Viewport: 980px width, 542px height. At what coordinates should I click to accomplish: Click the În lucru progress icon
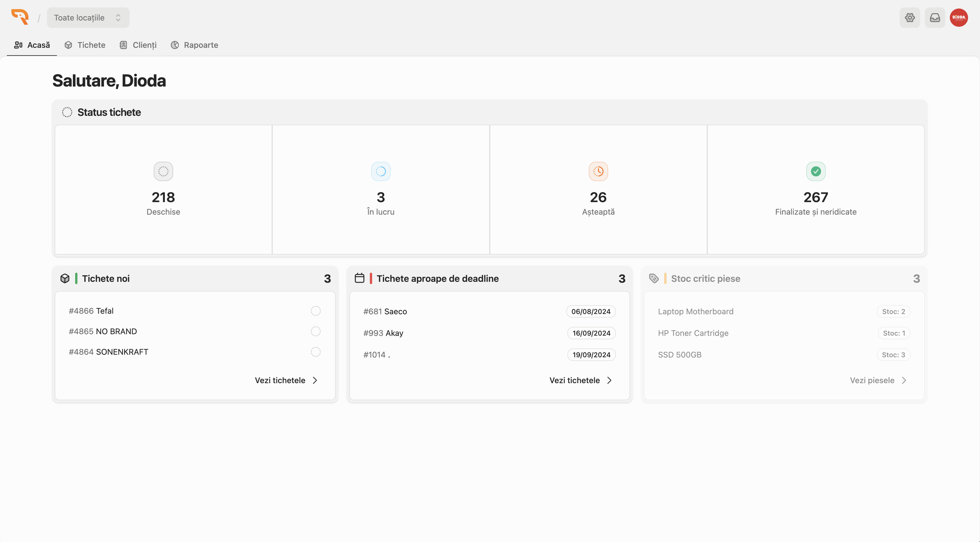point(380,172)
